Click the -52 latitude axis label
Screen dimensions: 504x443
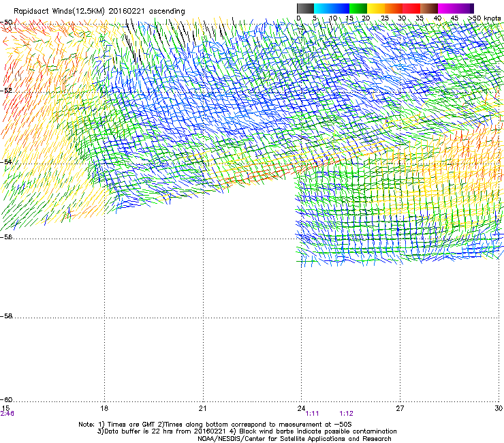pyautogui.click(x=6, y=91)
